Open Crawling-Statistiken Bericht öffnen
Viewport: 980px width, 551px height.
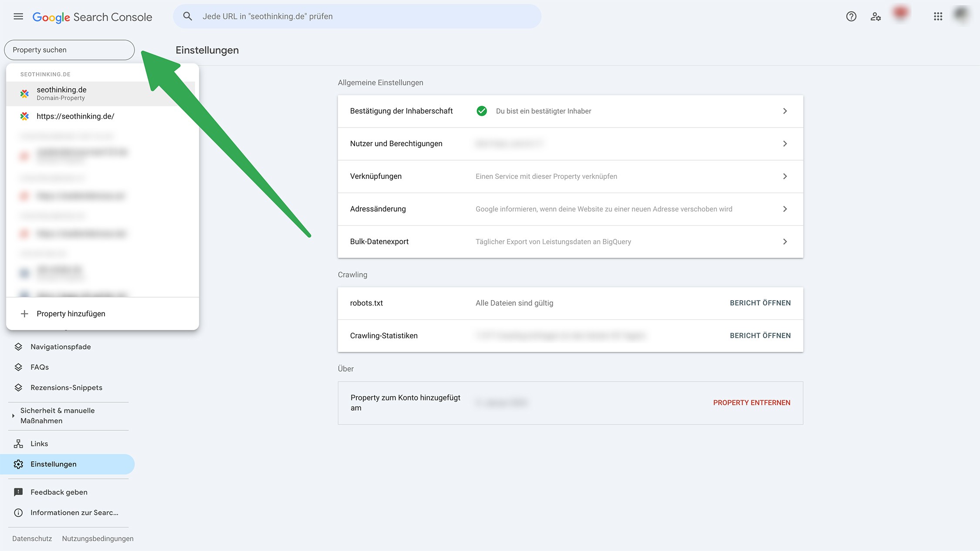point(760,336)
